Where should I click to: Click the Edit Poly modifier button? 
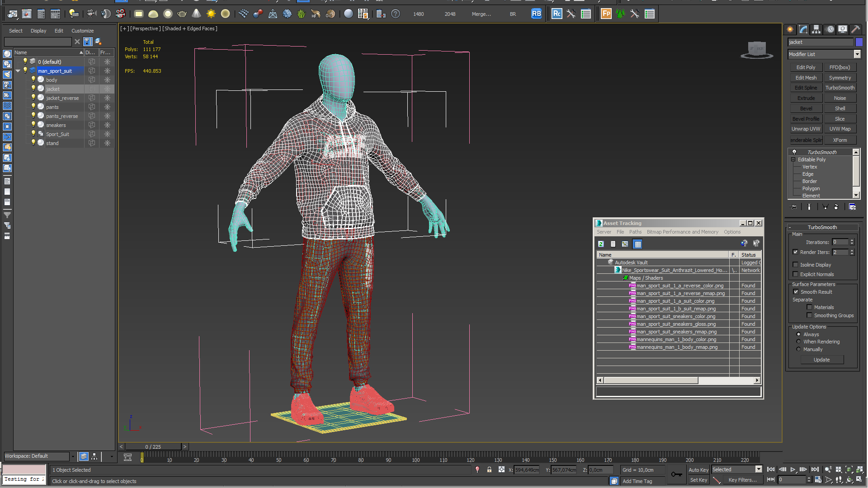click(806, 67)
